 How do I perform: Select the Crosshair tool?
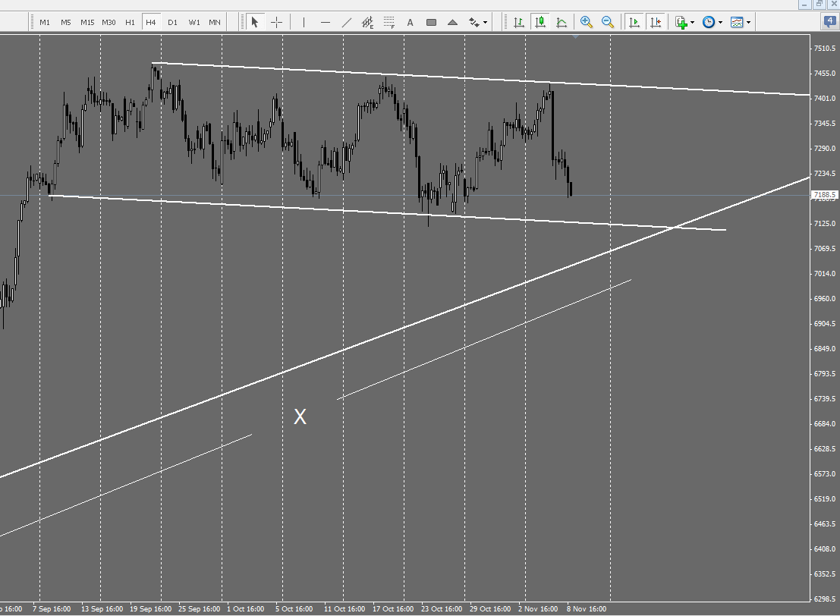click(x=275, y=22)
